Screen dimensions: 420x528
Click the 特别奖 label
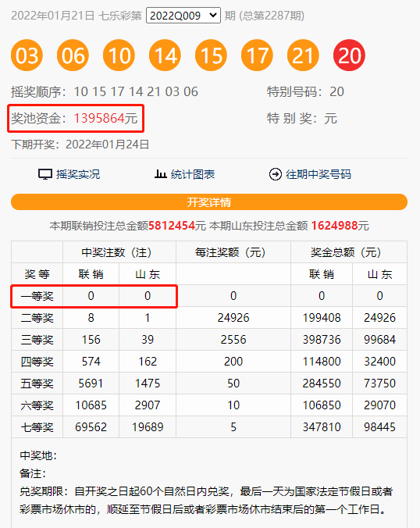coord(292,119)
